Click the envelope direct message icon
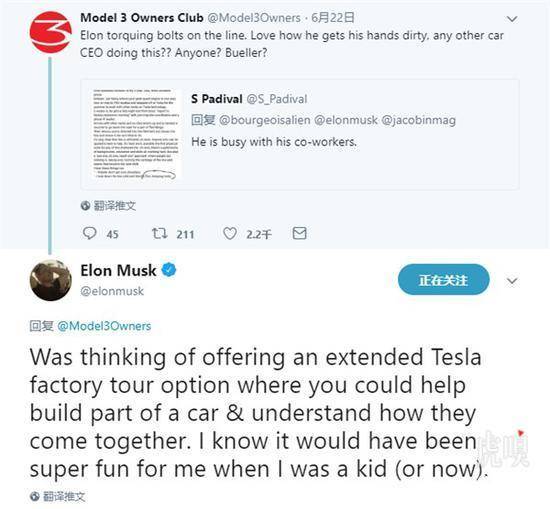The height and width of the screenshot is (509, 550). [x=300, y=233]
